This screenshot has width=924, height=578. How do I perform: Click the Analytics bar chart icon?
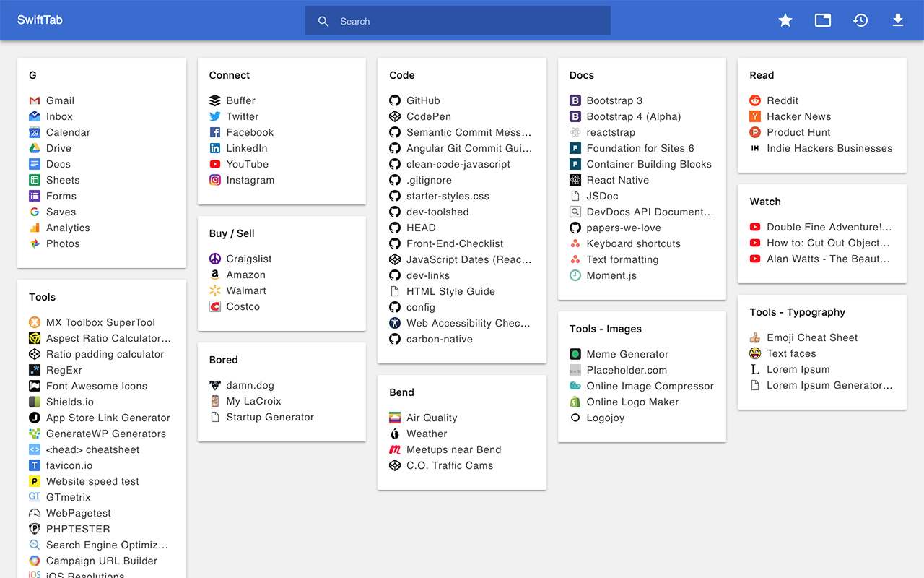[35, 228]
